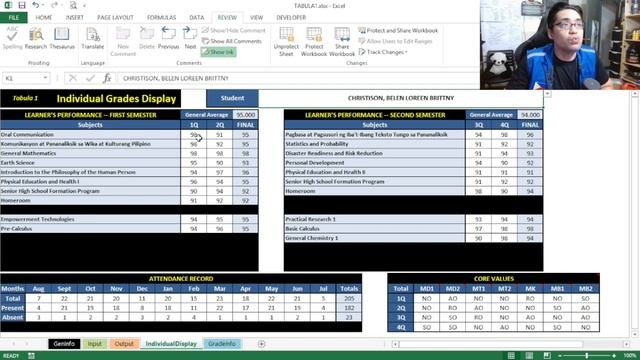Screen dimensions: 640x360
Task: Click the Save icon in quick access toolbar
Action: 22,5
